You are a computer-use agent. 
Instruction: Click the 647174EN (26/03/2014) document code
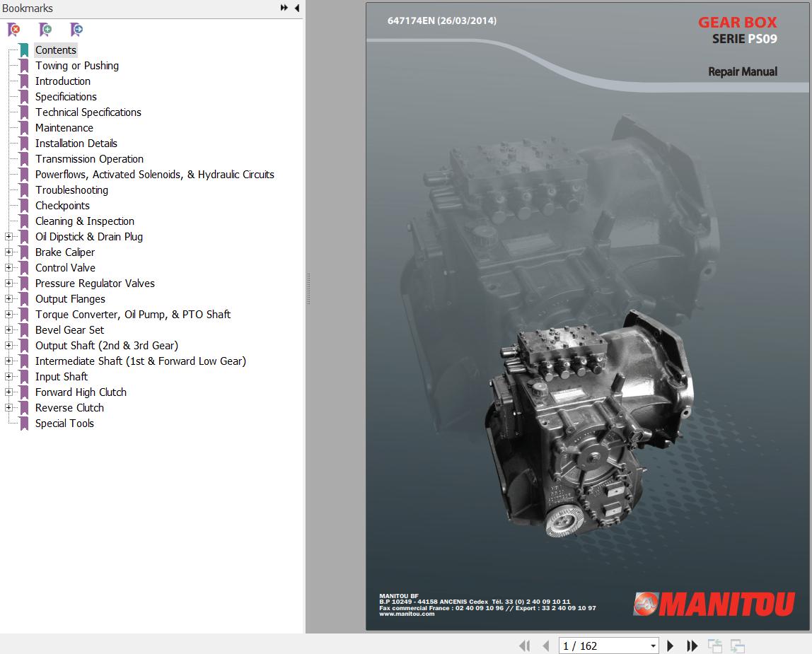(x=442, y=21)
